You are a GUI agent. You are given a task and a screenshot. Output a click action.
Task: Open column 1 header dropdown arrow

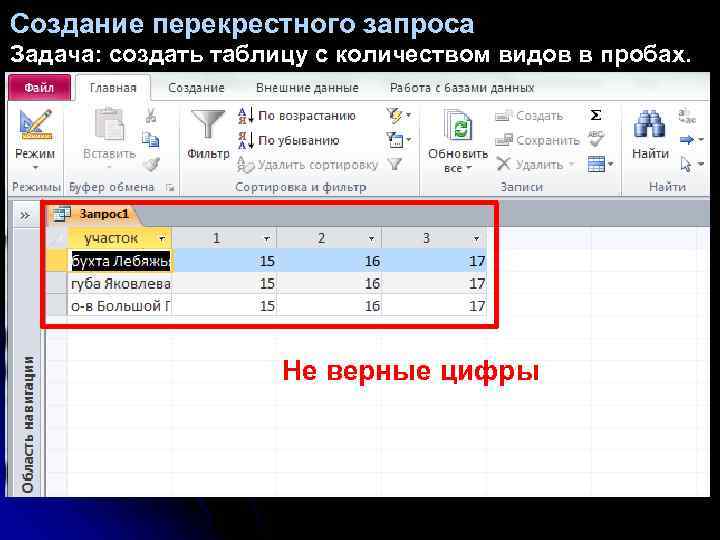coord(266,239)
